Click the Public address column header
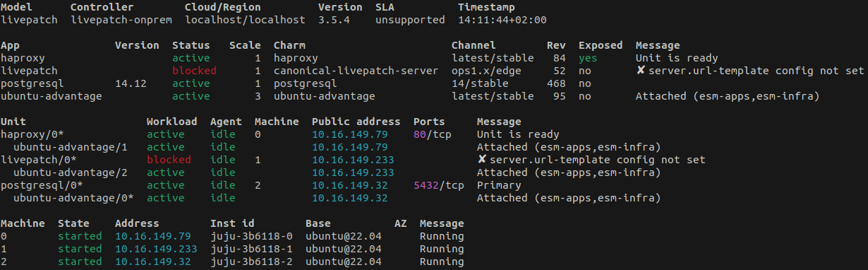The height and width of the screenshot is (270, 868). (356, 122)
